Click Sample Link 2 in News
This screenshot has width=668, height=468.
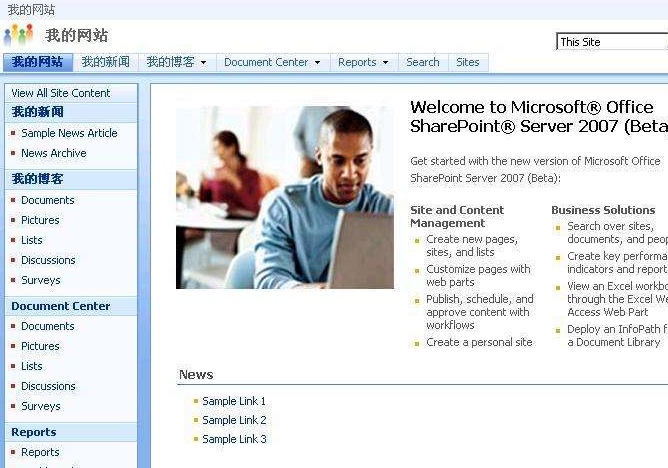(234, 420)
